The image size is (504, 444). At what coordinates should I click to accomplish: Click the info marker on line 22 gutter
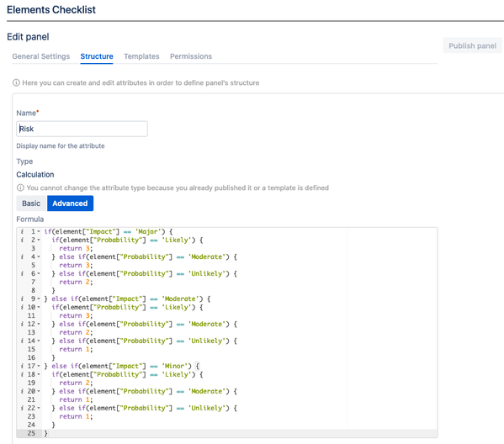(22, 408)
